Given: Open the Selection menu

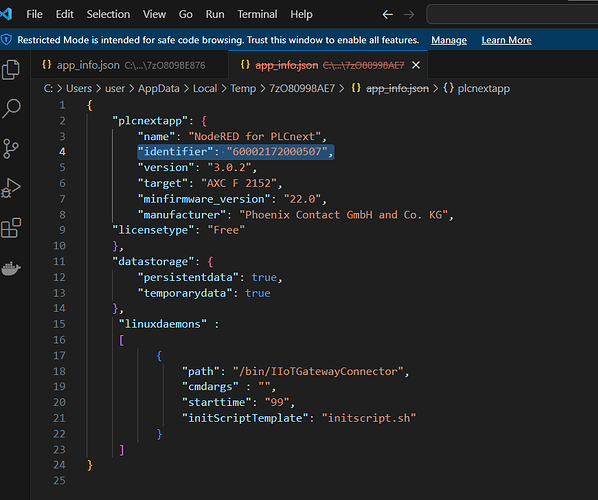Looking at the screenshot, I should pos(108,14).
